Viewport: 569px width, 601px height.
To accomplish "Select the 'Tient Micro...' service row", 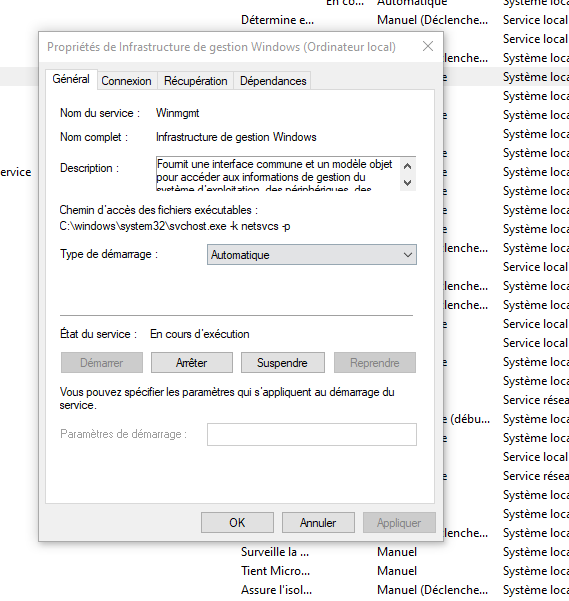I will [284, 571].
